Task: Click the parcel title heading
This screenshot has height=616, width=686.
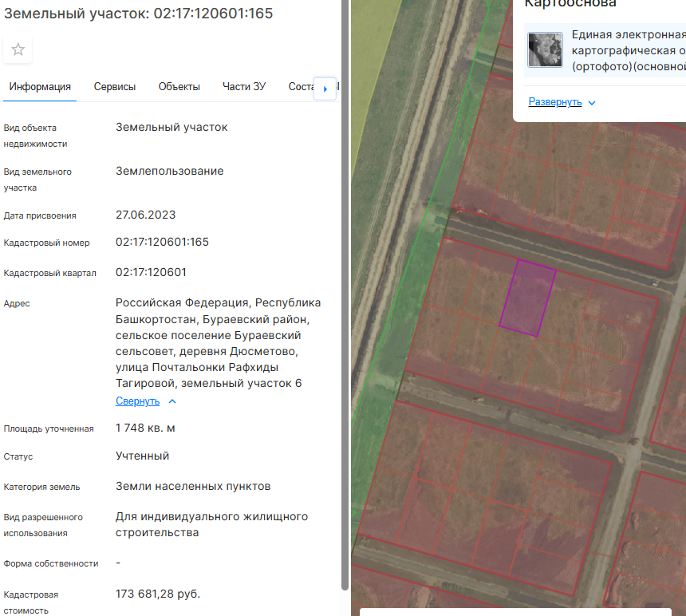Action: tap(138, 14)
